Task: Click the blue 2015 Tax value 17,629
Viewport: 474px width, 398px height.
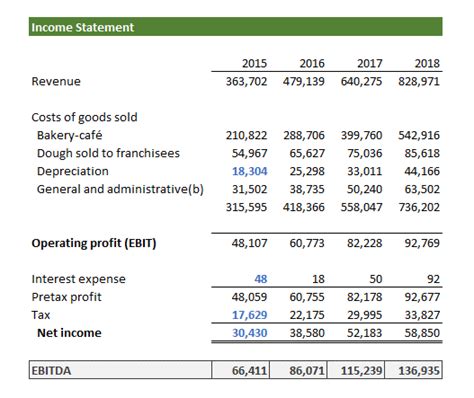Action: click(249, 315)
